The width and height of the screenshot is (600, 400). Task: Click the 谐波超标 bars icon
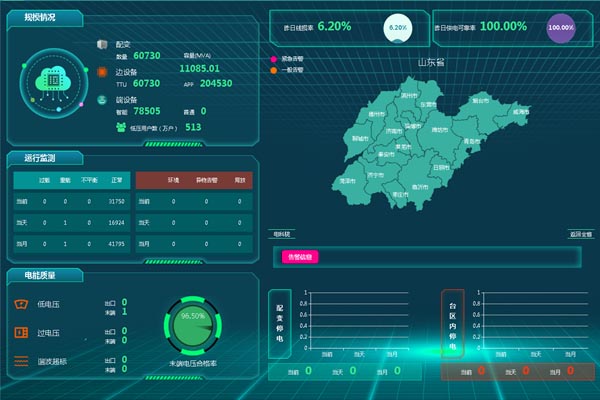coord(21,361)
